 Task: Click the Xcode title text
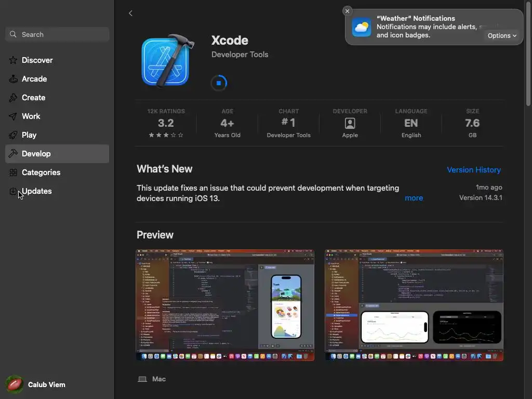point(230,41)
